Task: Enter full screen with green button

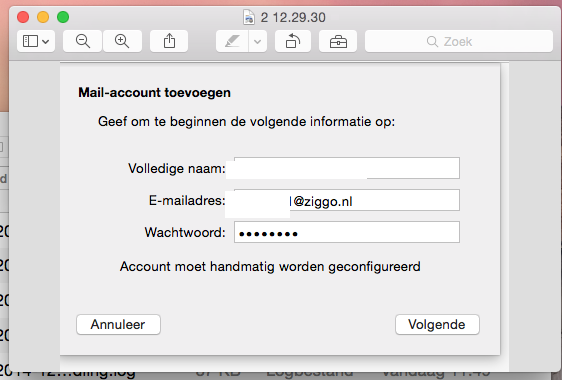Action: 63,17
